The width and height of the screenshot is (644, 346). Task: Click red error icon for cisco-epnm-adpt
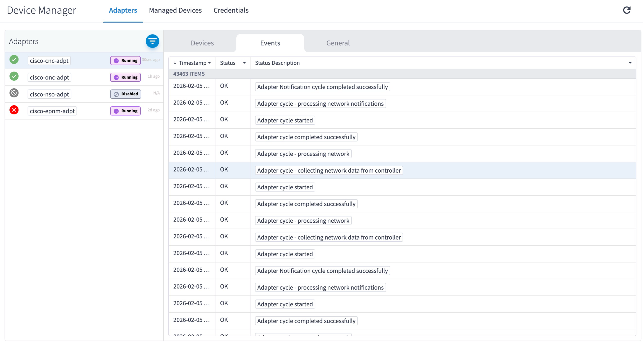coord(14,110)
